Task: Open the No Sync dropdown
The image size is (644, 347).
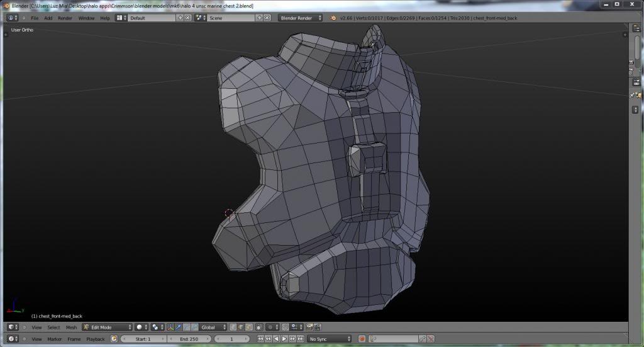Action: (330, 339)
